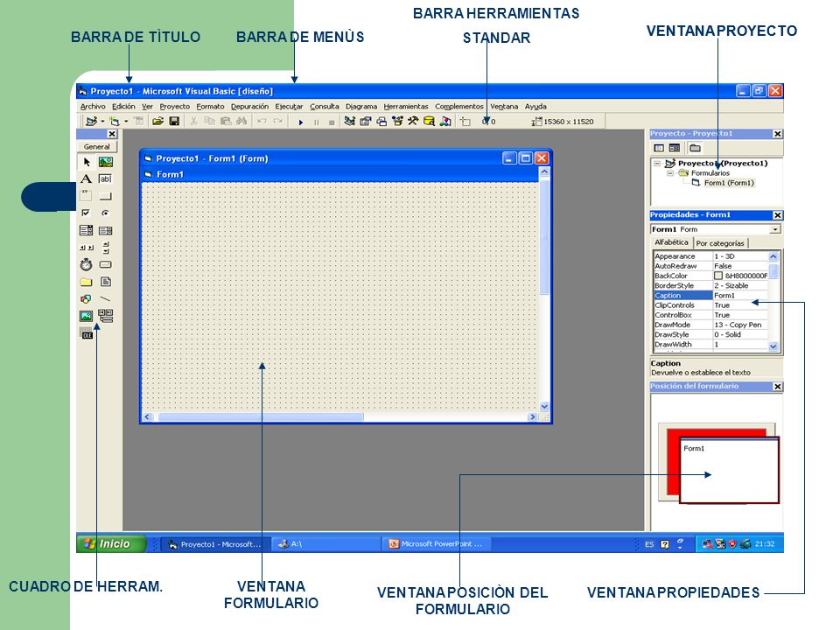840x630 pixels.
Task: Open the Archivo menu
Action: [x=93, y=107]
